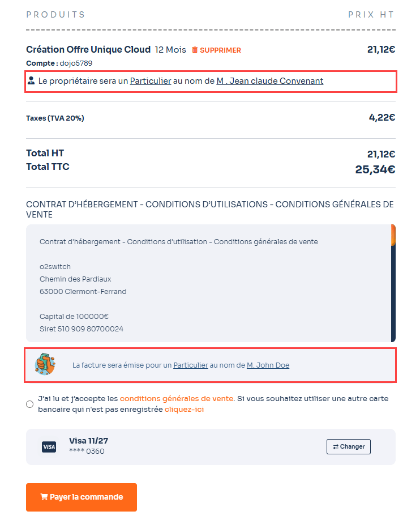The width and height of the screenshot is (420, 524).
Task: Open the Particulier link in the invoice notice
Action: click(x=191, y=365)
